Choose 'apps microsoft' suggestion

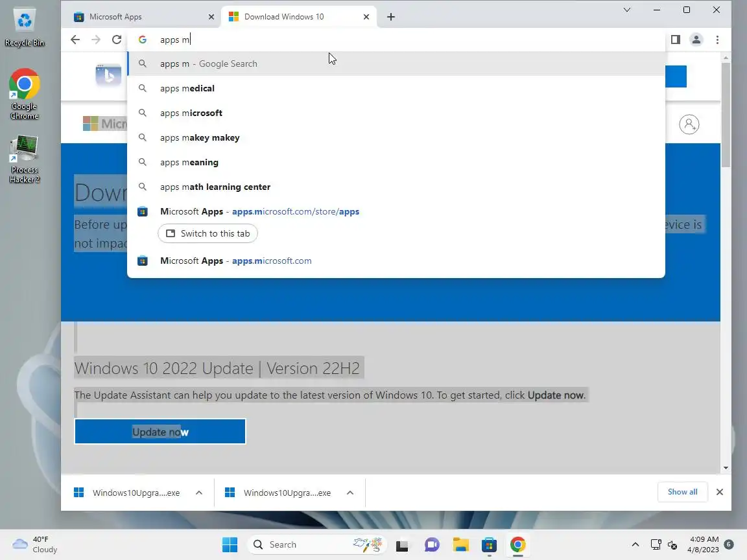point(396,113)
